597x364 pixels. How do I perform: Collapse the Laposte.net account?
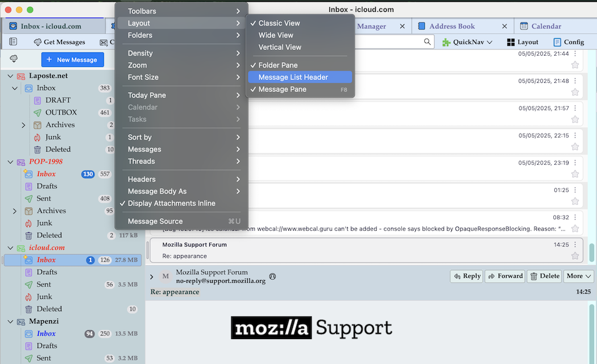pyautogui.click(x=10, y=76)
